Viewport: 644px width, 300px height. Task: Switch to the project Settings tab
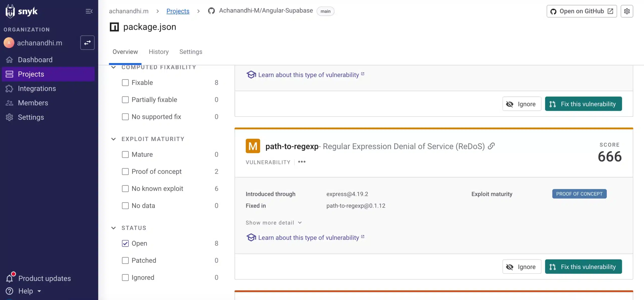(191, 52)
